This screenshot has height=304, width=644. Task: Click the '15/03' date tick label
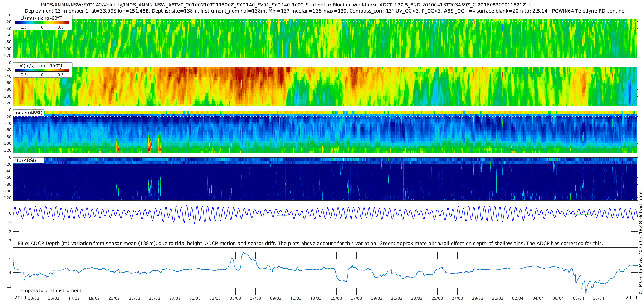(x=336, y=298)
